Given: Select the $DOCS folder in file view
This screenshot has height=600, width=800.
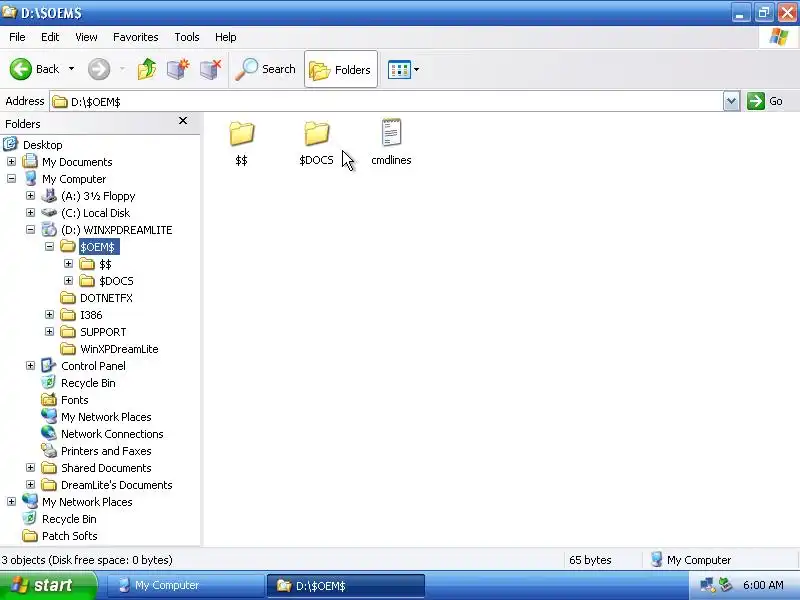Looking at the screenshot, I should click(316, 144).
